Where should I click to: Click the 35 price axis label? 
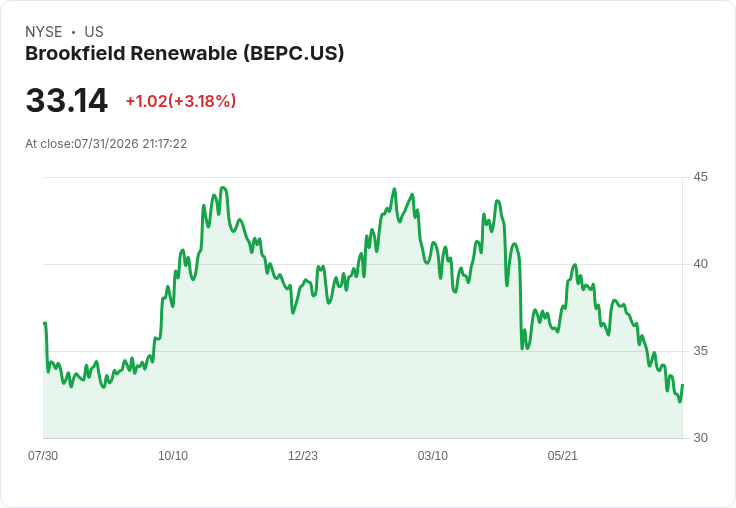(700, 351)
